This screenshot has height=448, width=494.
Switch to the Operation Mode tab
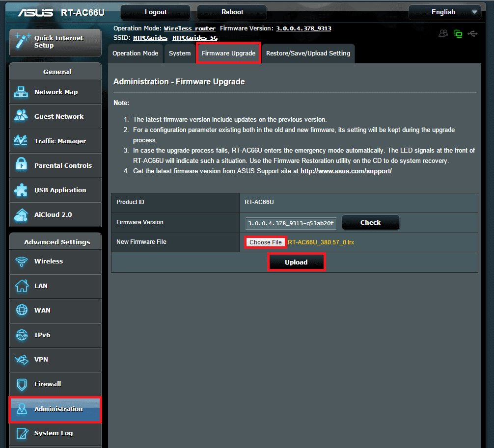coord(136,53)
